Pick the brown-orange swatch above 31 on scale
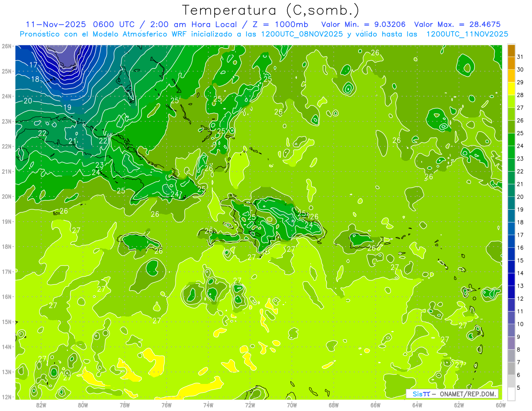This screenshot has height=411, width=532. (x=511, y=51)
